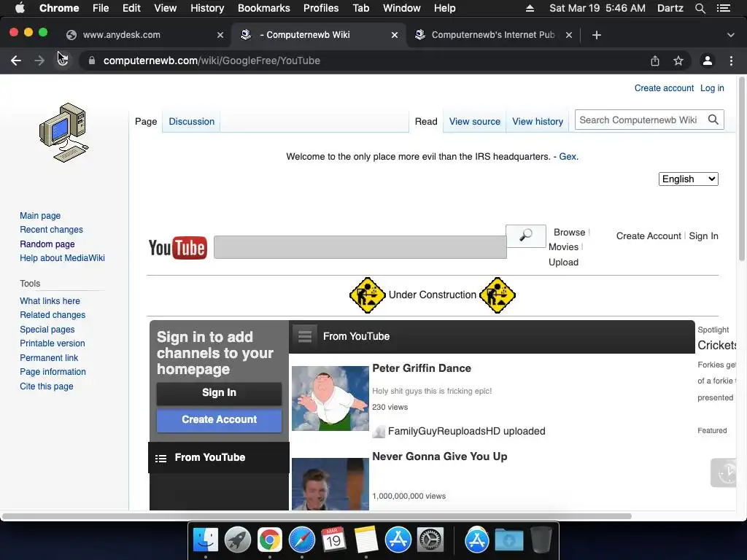The width and height of the screenshot is (747, 560).
Task: Click the wiki search magnifier icon
Action: click(713, 120)
